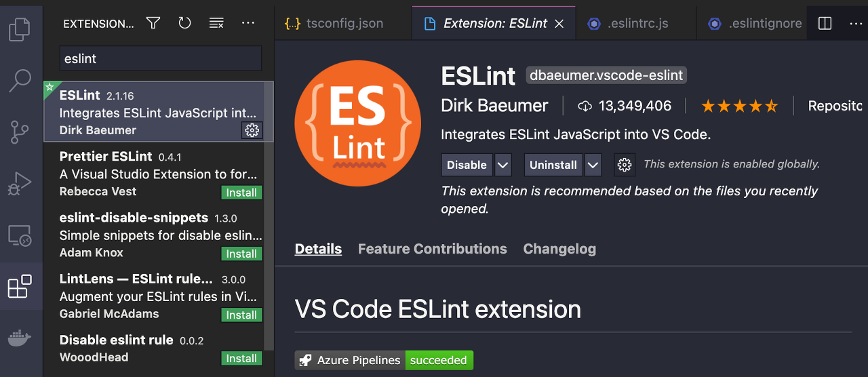Open the Uninstall dropdown arrow
The image size is (868, 377).
point(593,165)
